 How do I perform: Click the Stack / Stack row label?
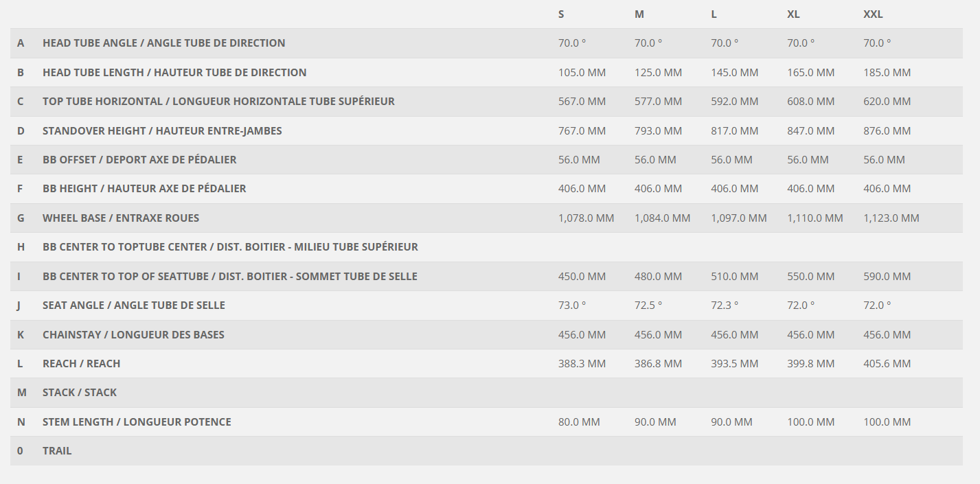pyautogui.click(x=80, y=393)
